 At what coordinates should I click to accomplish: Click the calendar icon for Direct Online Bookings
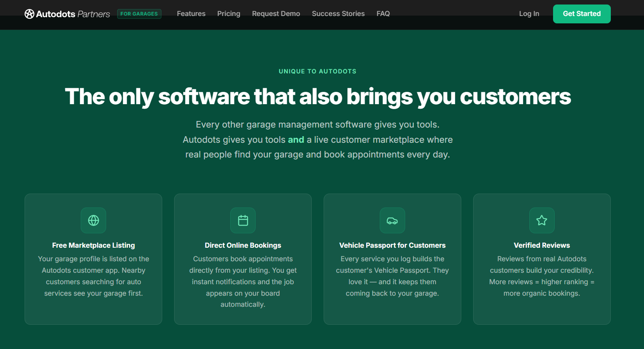[x=243, y=220]
